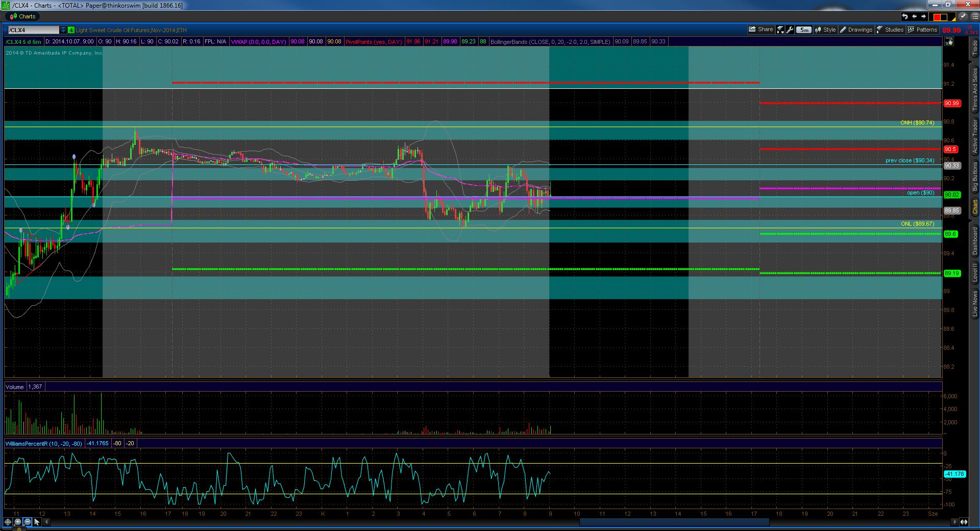
Task: Click the VWAP study label
Action: [x=258, y=42]
